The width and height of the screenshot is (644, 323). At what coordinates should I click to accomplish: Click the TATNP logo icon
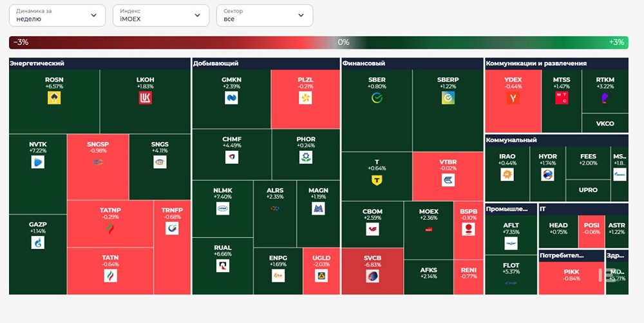click(x=110, y=228)
